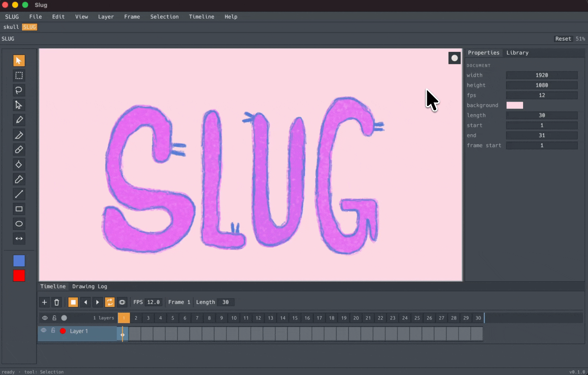Screen dimensions: 588x375
Task: Select the Line tool
Action: 19,194
